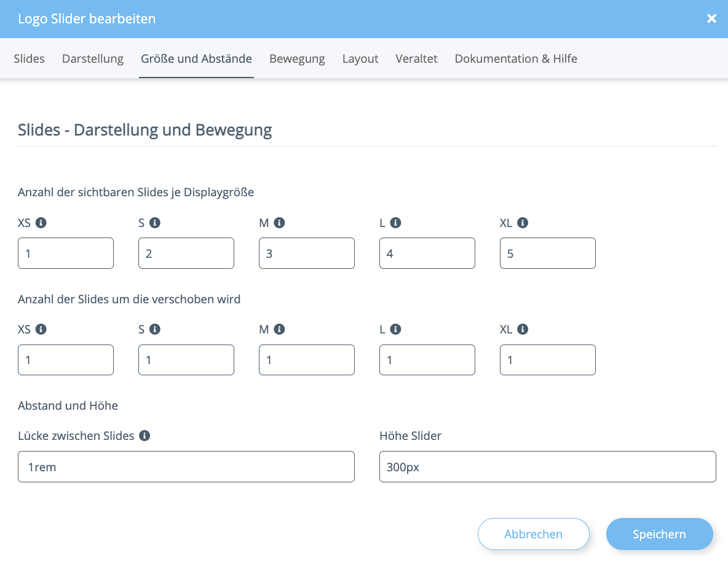The image size is (728, 566).
Task: Click the heading Slides - Darstellung und Bewegung
Action: (x=145, y=130)
